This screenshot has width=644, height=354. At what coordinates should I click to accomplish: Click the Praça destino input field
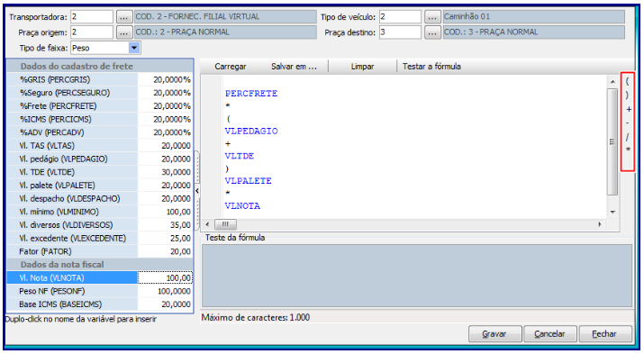[x=400, y=32]
